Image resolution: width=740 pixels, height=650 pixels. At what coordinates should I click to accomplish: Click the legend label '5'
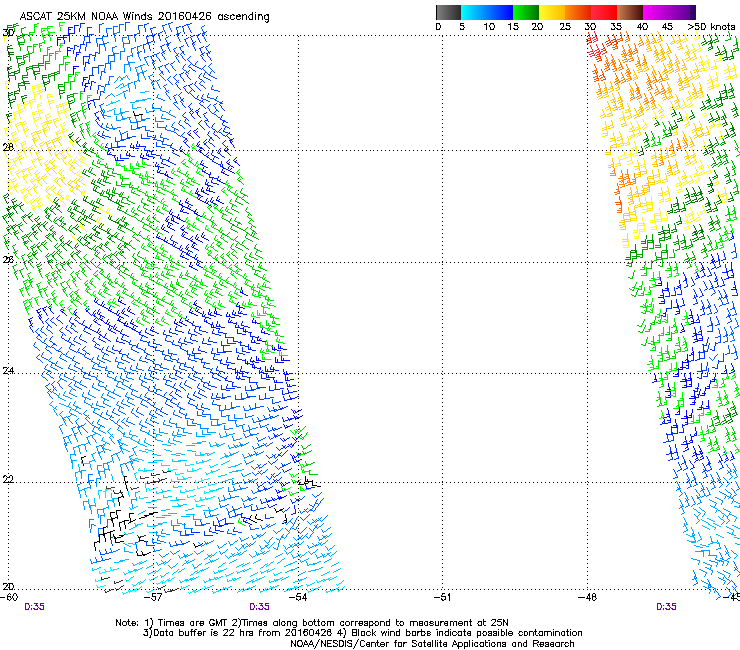pos(462,27)
